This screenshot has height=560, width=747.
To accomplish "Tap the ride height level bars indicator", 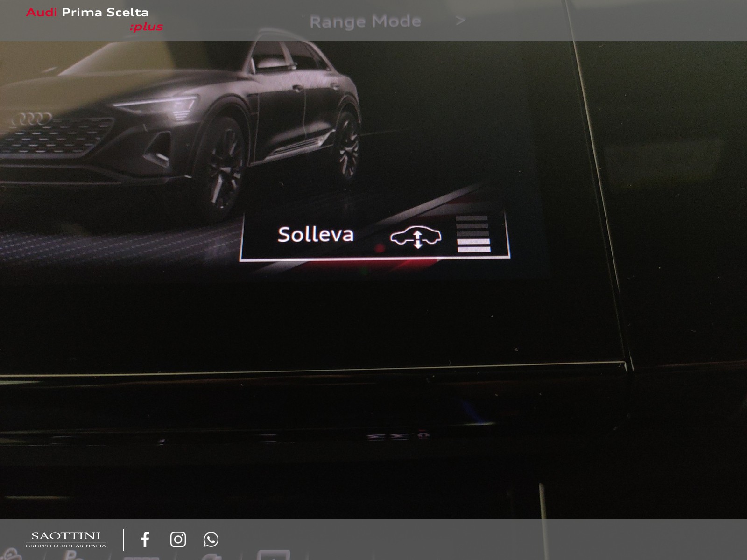I will coord(473,234).
